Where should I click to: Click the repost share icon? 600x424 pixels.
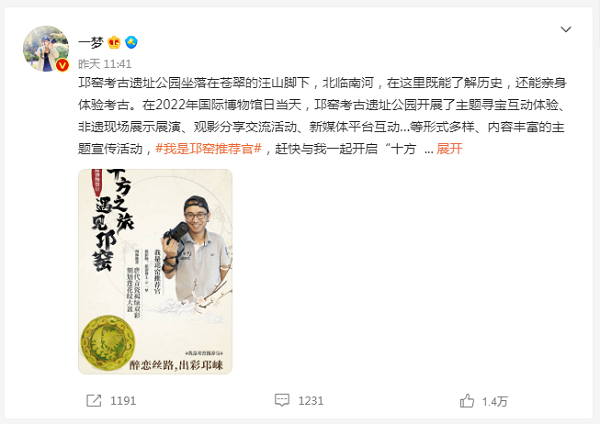pyautogui.click(x=94, y=401)
